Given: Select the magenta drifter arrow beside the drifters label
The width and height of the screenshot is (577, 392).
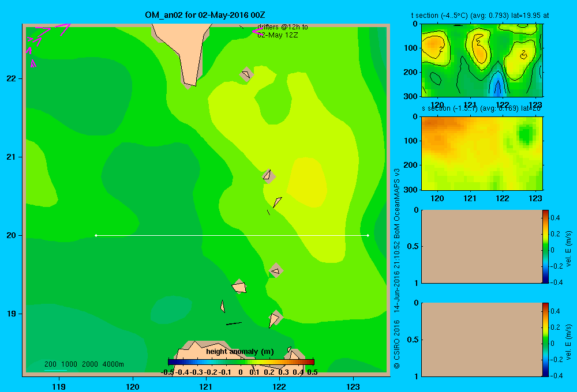Looking at the screenshot, I should 257,32.
